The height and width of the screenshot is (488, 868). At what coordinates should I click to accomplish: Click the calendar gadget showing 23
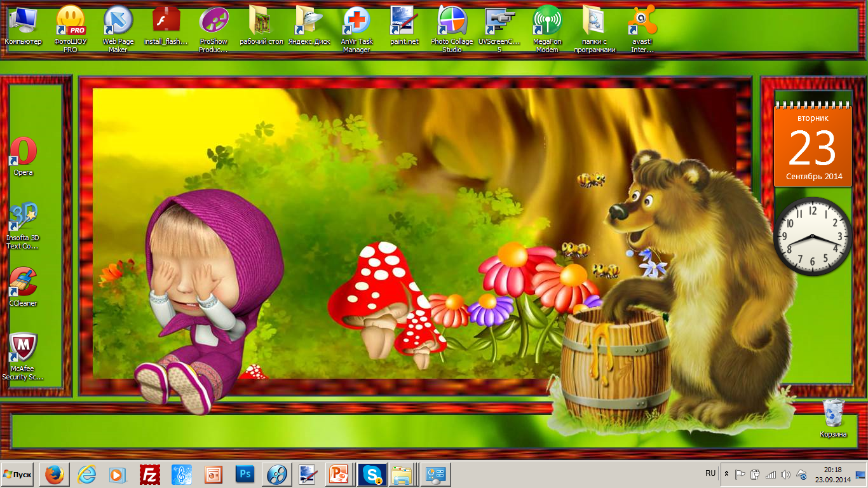click(x=813, y=146)
